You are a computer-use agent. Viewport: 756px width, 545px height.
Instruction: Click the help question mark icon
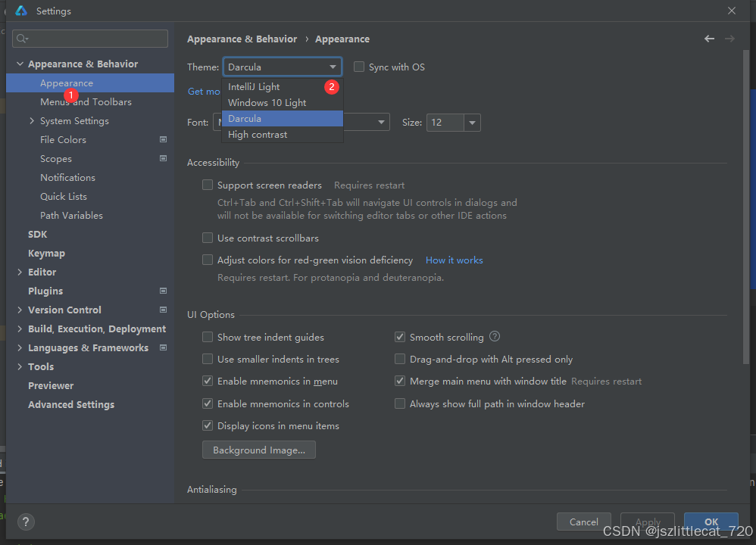[26, 522]
